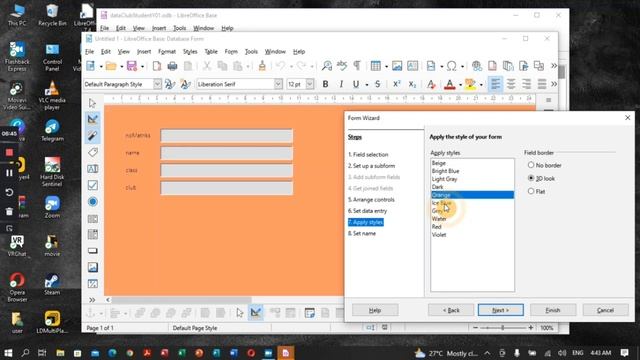Select the Check Box control tool
The height and width of the screenshot is (360, 640).
pos(93,185)
